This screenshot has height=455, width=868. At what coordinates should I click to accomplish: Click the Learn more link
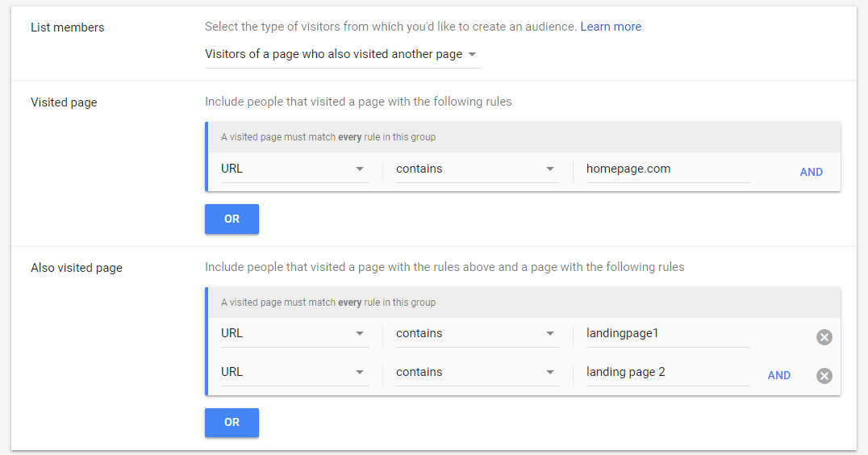click(x=611, y=27)
